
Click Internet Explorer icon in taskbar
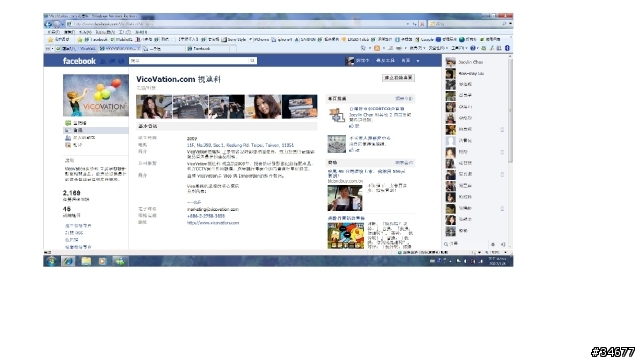coord(68,261)
